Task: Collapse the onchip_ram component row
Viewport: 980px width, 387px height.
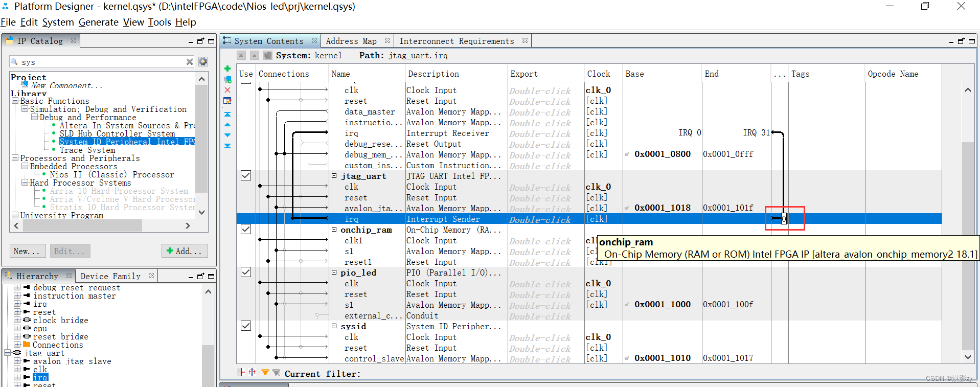Action: (x=334, y=230)
